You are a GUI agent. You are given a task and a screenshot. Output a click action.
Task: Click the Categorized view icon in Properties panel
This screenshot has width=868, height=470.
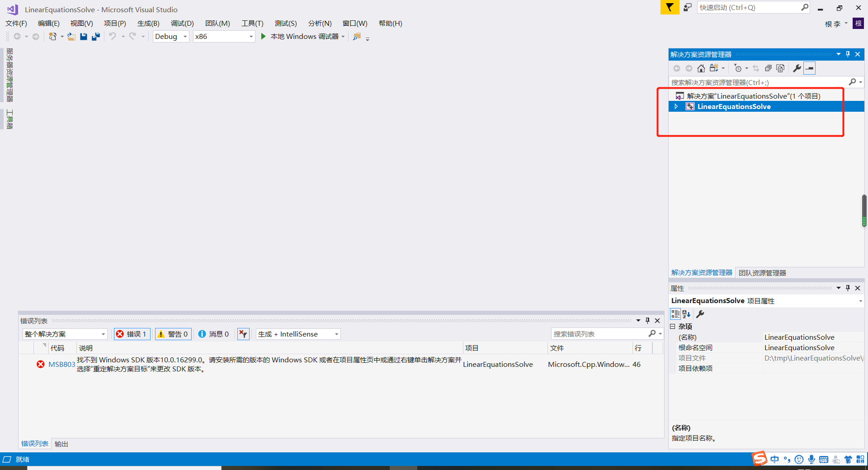click(x=675, y=314)
